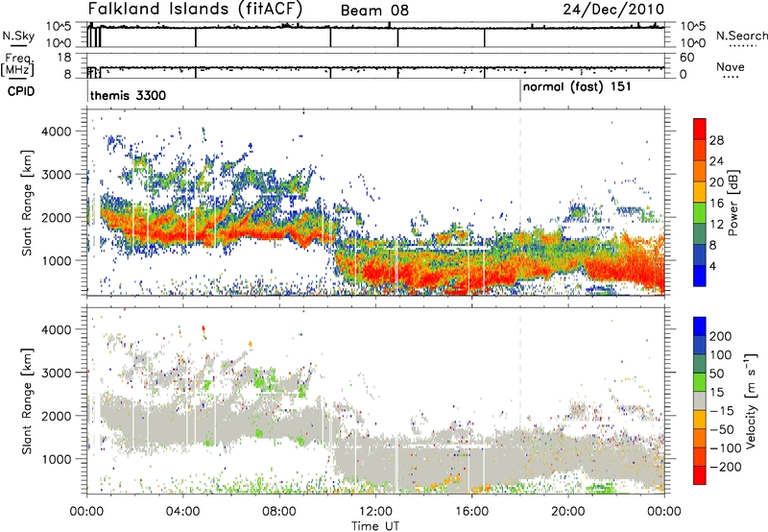The width and height of the screenshot is (768, 532).
Task: Select the light green Power color bar segment near 16
Action: [700, 212]
